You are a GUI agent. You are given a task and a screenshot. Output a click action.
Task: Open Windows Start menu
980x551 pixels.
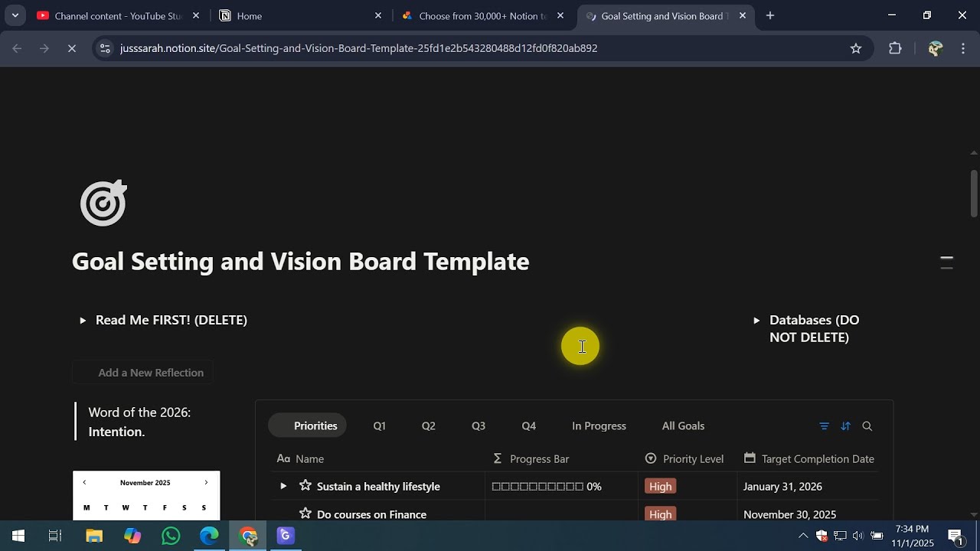tap(18, 536)
